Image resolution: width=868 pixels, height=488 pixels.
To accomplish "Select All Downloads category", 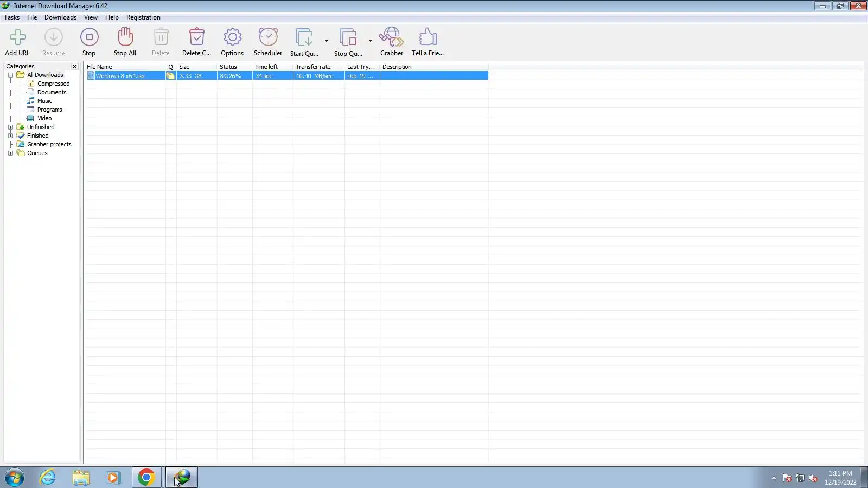I will coord(45,75).
